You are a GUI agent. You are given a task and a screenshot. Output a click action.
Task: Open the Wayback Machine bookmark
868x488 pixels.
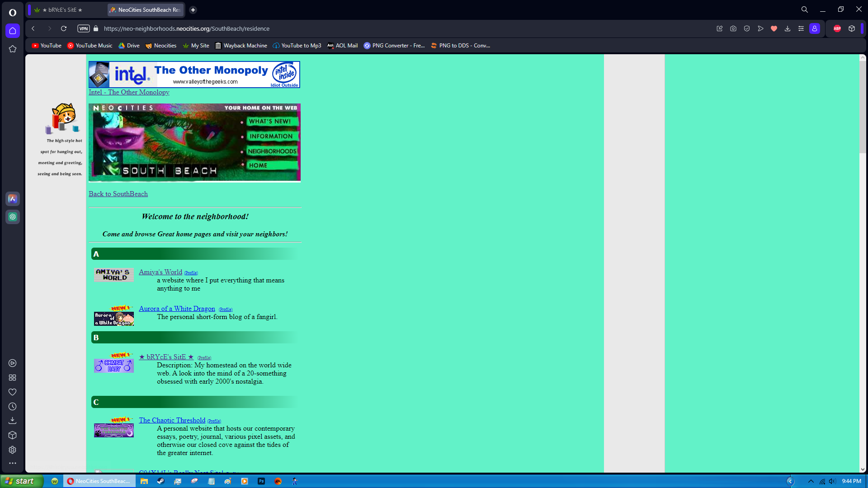tap(241, 46)
